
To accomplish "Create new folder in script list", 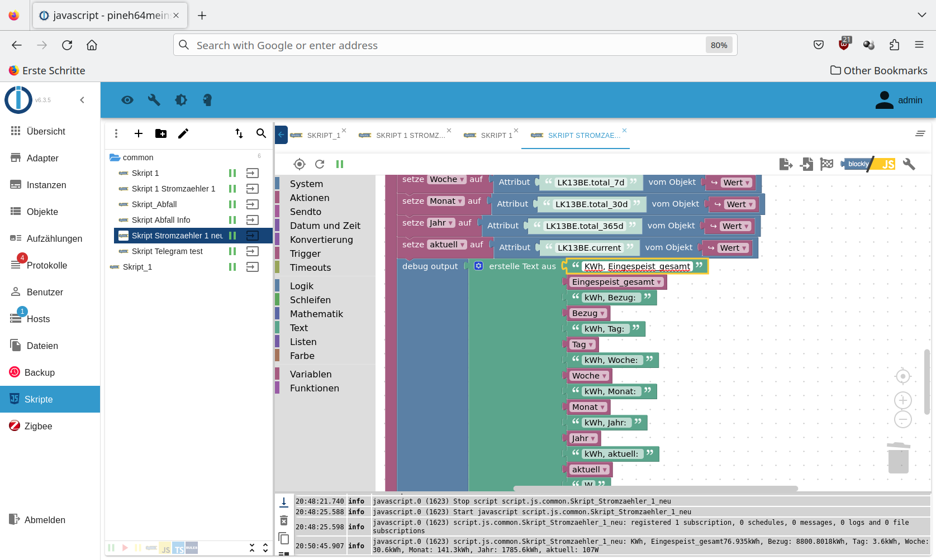I will (x=161, y=133).
